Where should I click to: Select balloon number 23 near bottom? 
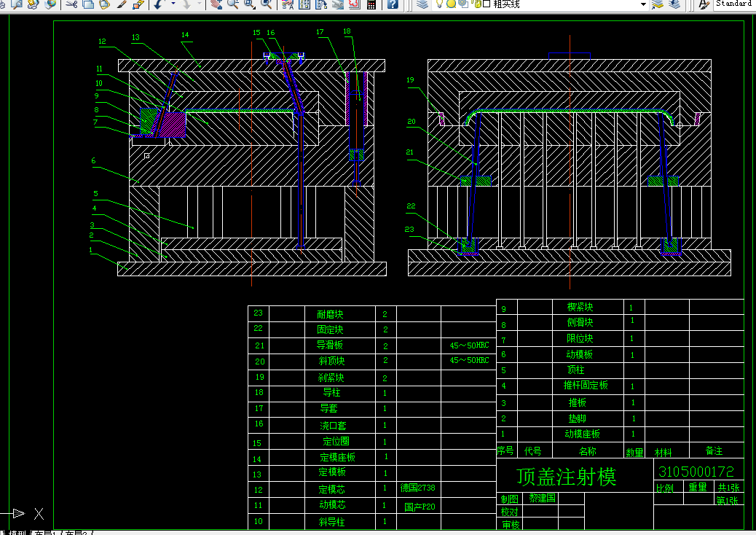click(x=409, y=230)
